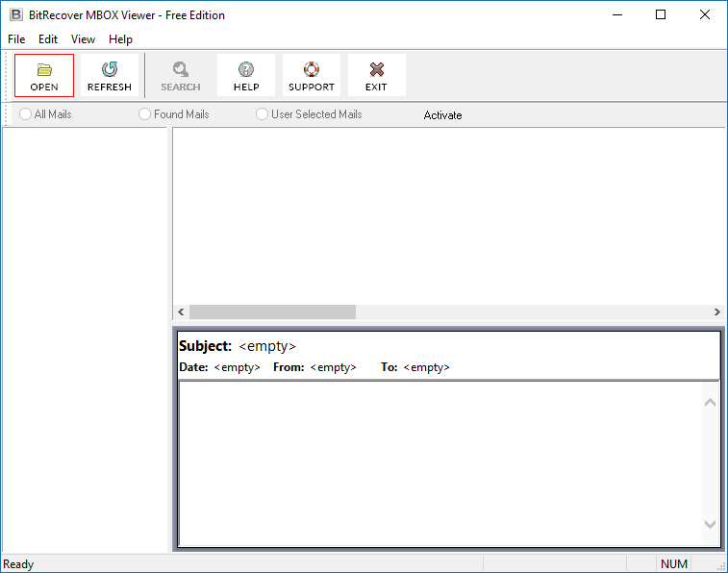The width and height of the screenshot is (728, 573).
Task: Click the Activate link
Action: tap(442, 115)
